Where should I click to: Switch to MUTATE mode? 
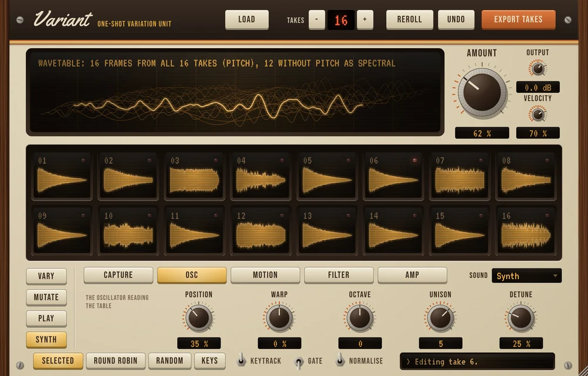tap(46, 297)
